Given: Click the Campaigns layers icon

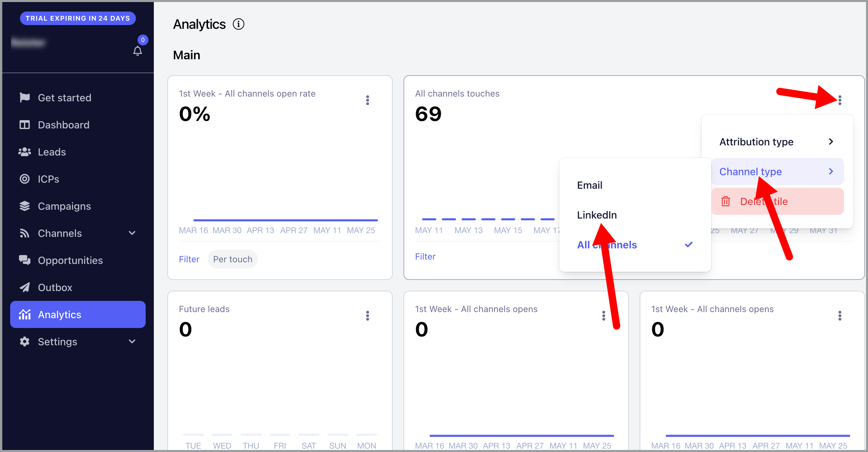Looking at the screenshot, I should [x=25, y=206].
